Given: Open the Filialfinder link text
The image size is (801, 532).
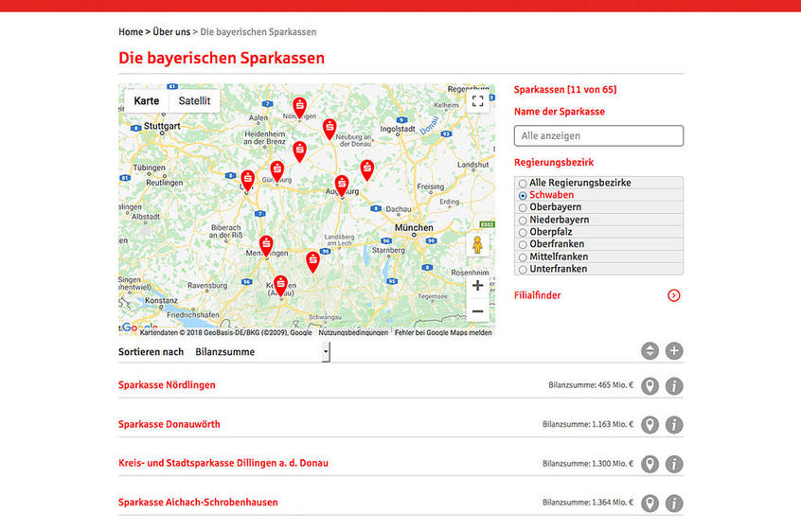Looking at the screenshot, I should point(537,295).
